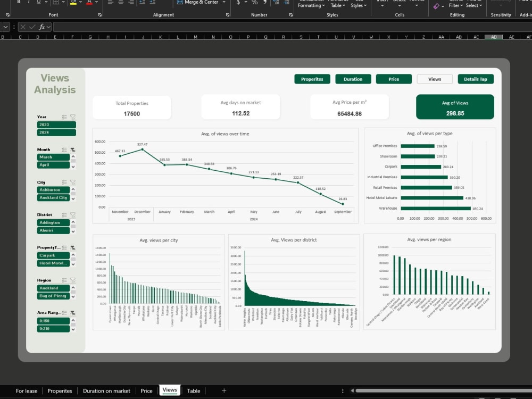The height and width of the screenshot is (399, 532).
Task: Toggle multi-select on Region slicer
Action: 64,280
